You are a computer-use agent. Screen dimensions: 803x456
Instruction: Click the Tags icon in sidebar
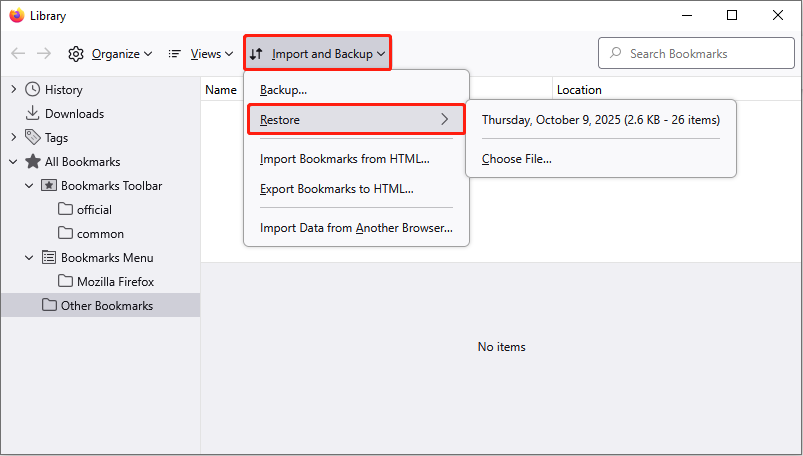33,138
